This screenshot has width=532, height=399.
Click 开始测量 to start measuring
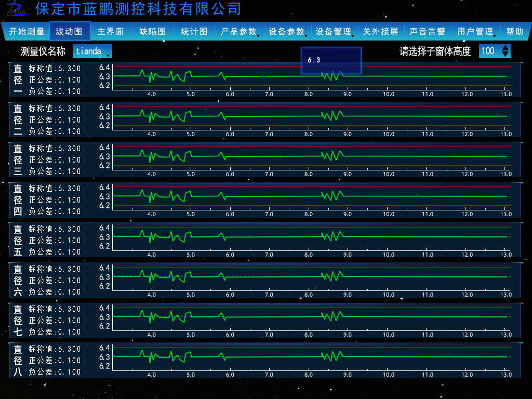[x=26, y=31]
